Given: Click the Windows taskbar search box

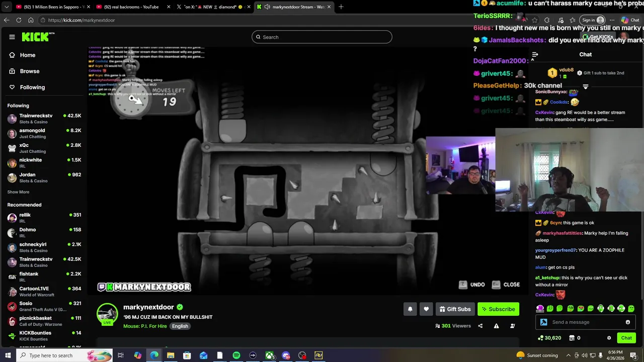Looking at the screenshot, I should 64,355.
